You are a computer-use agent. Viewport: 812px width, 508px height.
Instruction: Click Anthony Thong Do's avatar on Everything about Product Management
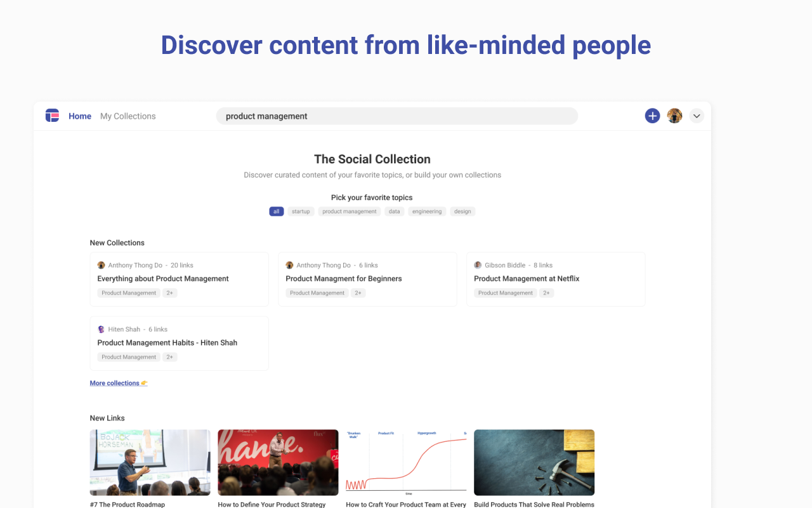click(101, 265)
